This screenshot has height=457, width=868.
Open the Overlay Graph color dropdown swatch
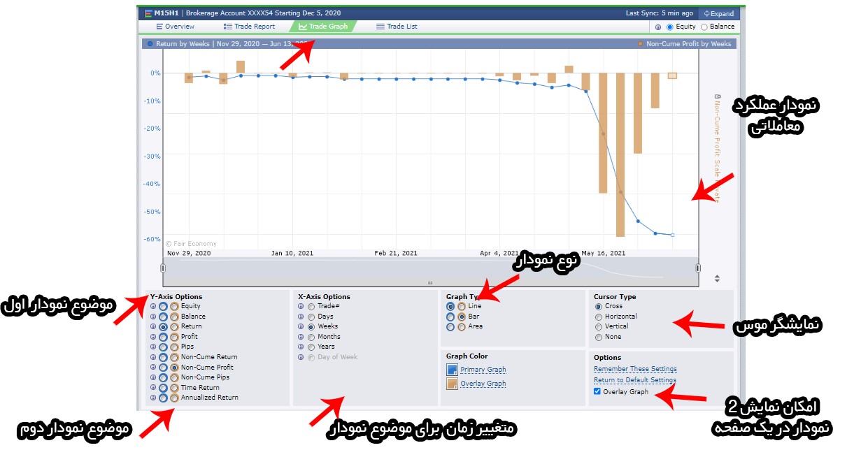pyautogui.click(x=452, y=384)
